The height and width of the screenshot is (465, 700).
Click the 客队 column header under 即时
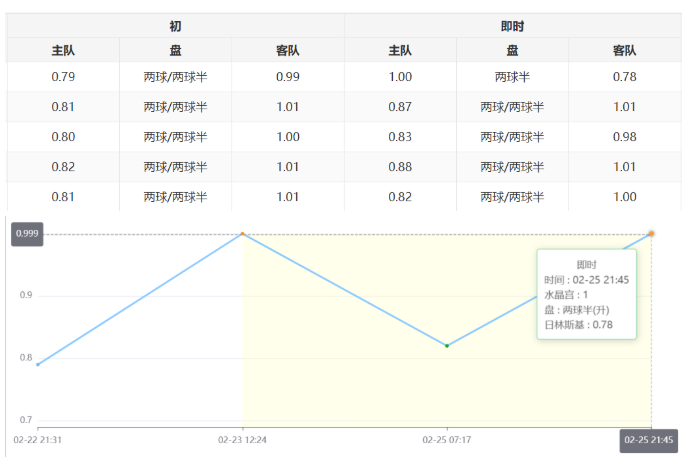pos(625,50)
